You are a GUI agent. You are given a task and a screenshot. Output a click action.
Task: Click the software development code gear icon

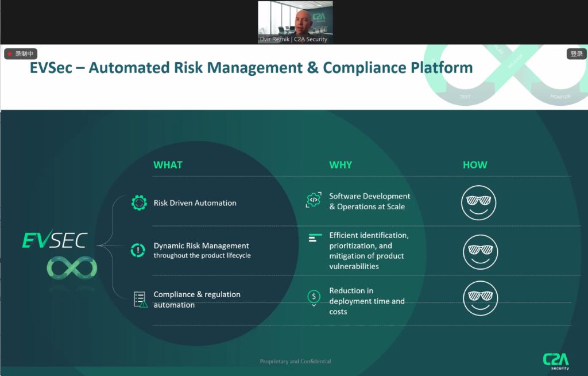(x=314, y=200)
